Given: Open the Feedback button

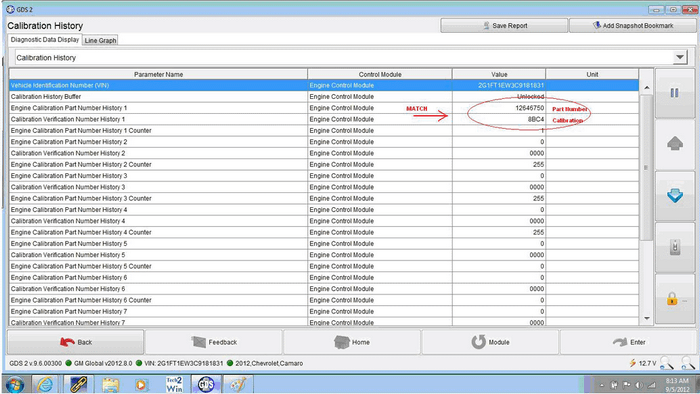Looking at the screenshot, I should (x=214, y=342).
